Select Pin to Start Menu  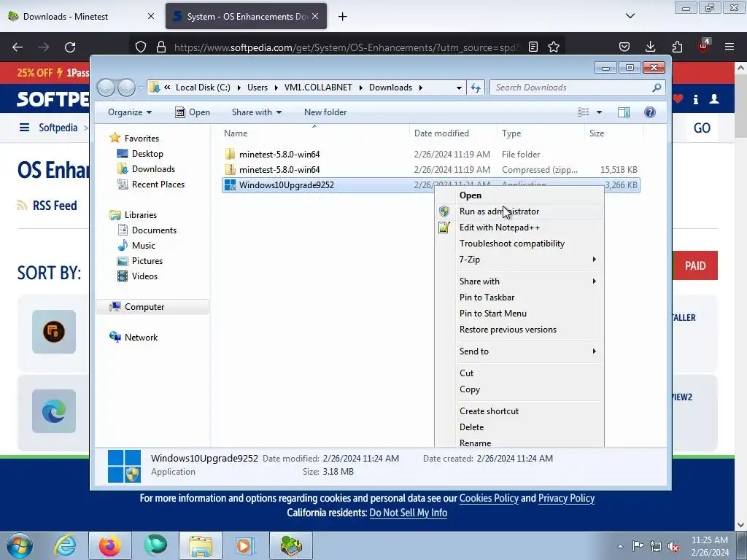pyautogui.click(x=519, y=314)
